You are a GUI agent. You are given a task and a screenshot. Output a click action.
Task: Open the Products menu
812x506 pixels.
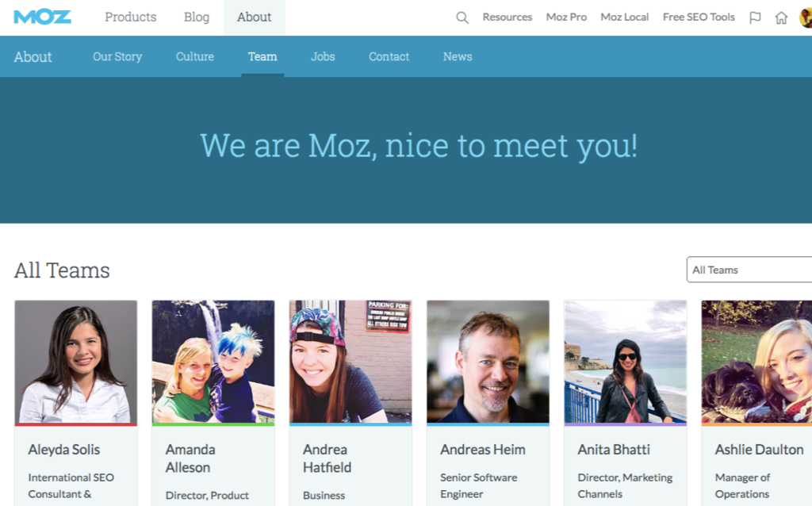[x=131, y=17]
